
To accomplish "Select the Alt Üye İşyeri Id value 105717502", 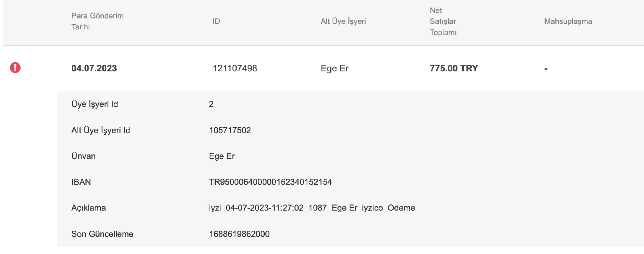I will [230, 130].
